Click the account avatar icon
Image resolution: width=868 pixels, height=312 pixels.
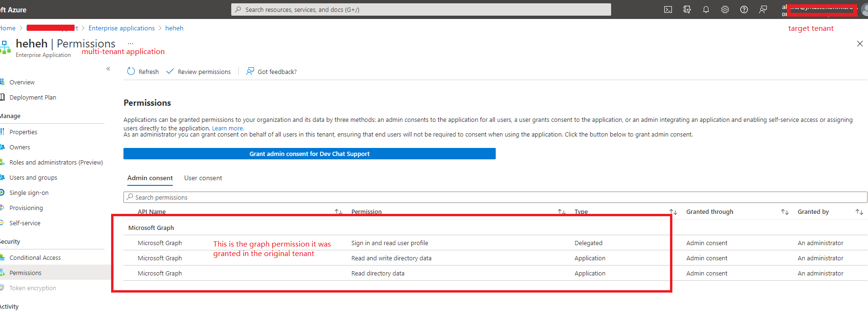(864, 10)
